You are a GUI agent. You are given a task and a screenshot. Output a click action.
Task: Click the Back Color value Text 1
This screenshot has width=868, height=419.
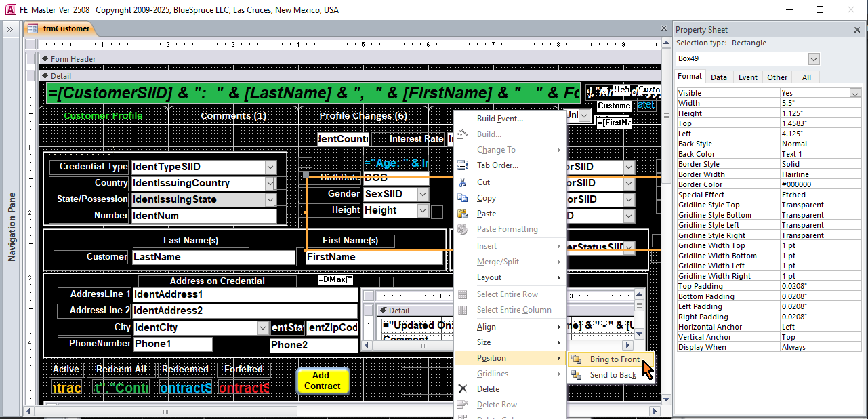tap(820, 154)
